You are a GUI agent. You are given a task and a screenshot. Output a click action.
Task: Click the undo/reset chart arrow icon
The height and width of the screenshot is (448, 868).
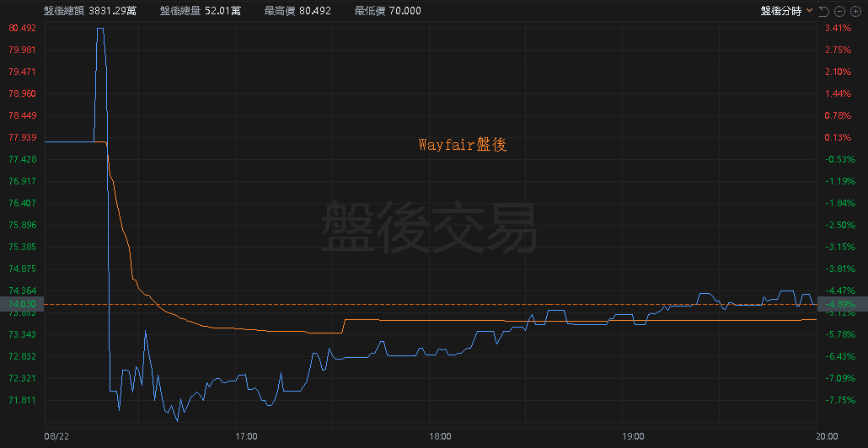click(x=823, y=10)
